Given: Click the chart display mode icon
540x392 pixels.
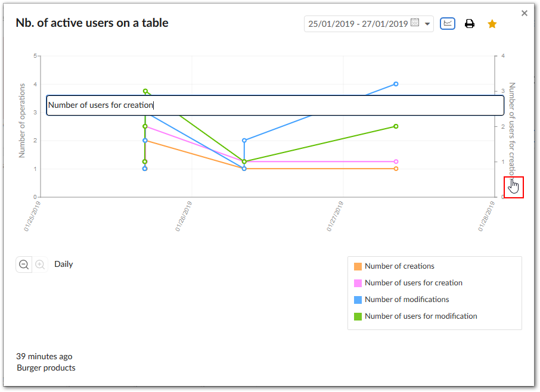Looking at the screenshot, I should coord(447,24).
